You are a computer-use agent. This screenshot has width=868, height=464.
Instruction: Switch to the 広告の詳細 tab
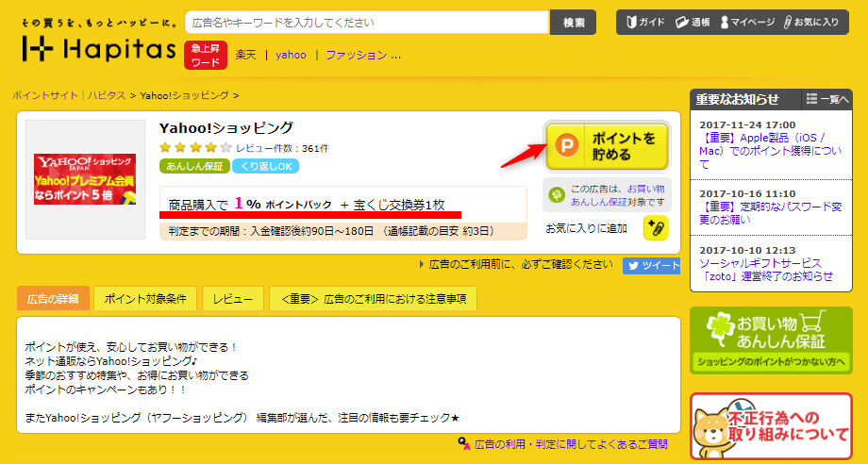(x=53, y=299)
